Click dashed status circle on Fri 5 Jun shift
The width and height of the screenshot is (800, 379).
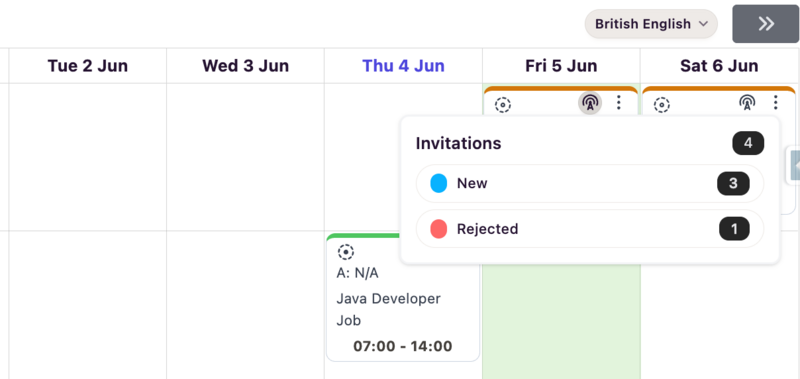503,105
